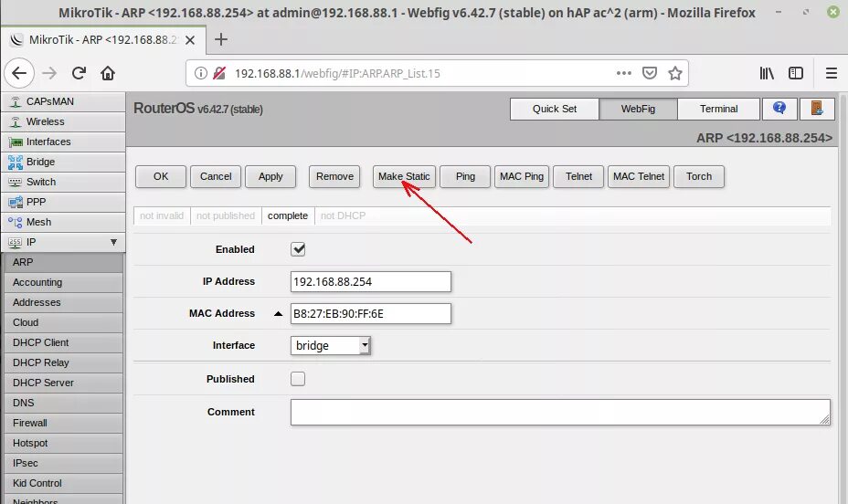Select ARP under the IP menu
Screen dimensions: 848x504
click(x=63, y=262)
